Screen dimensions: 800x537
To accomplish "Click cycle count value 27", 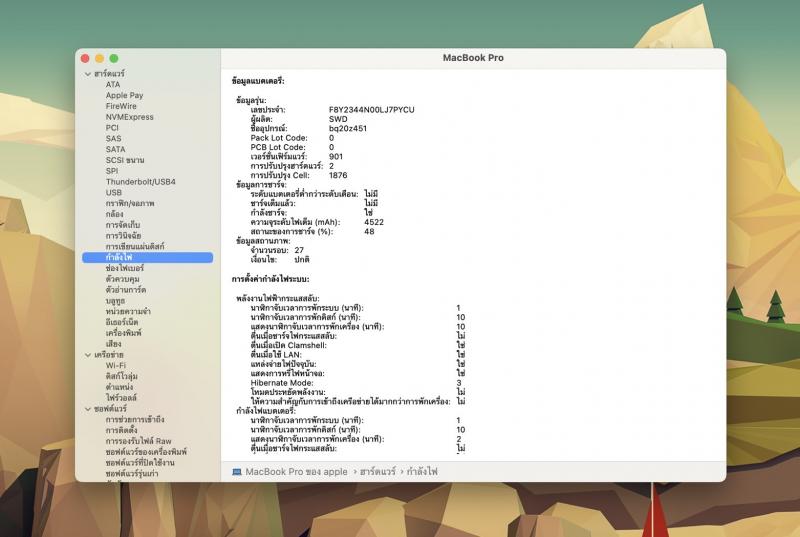I will click(299, 250).
